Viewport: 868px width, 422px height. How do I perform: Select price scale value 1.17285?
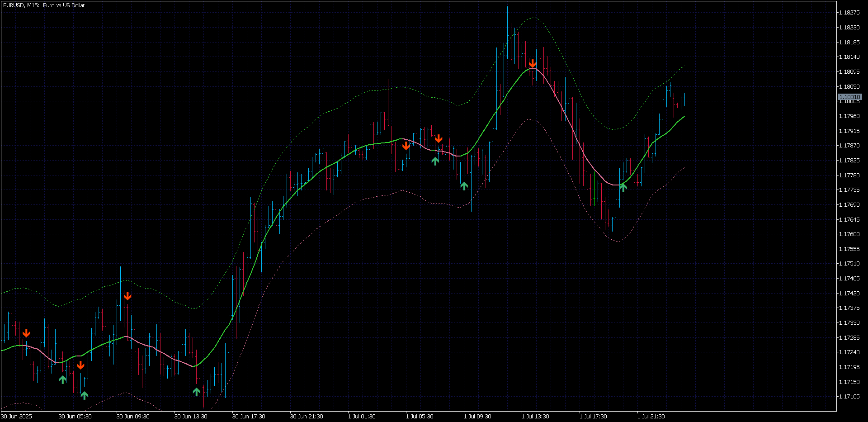[849, 338]
